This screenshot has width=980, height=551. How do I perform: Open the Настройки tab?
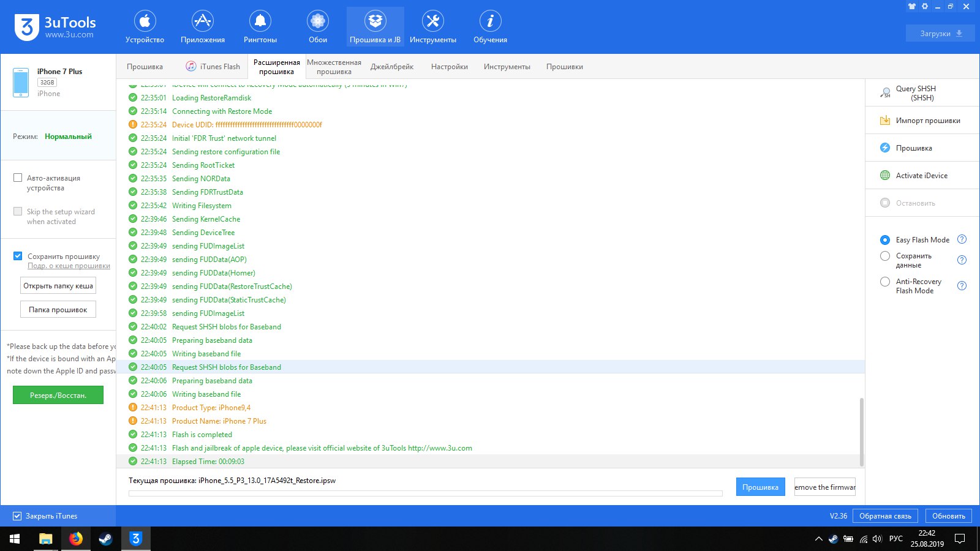point(449,67)
